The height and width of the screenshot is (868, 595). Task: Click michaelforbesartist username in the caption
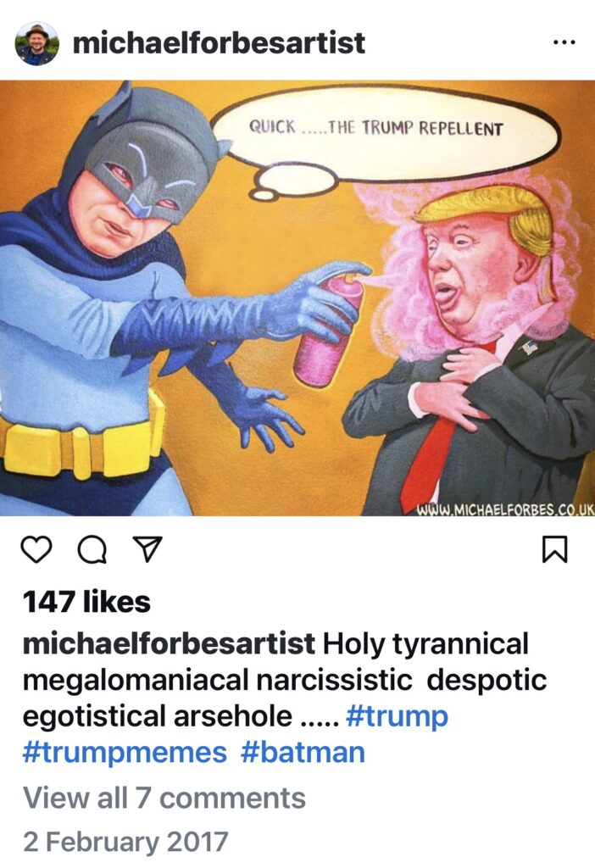coord(169,644)
